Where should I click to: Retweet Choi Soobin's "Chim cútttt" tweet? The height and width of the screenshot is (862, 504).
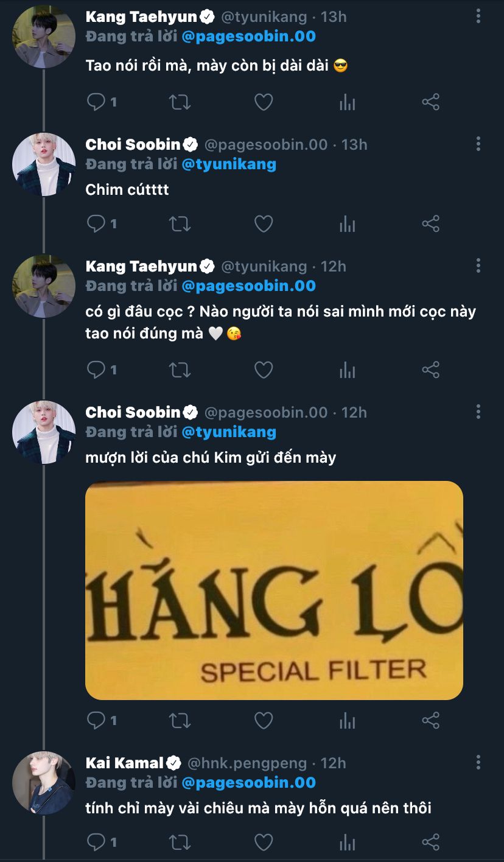tap(180, 224)
